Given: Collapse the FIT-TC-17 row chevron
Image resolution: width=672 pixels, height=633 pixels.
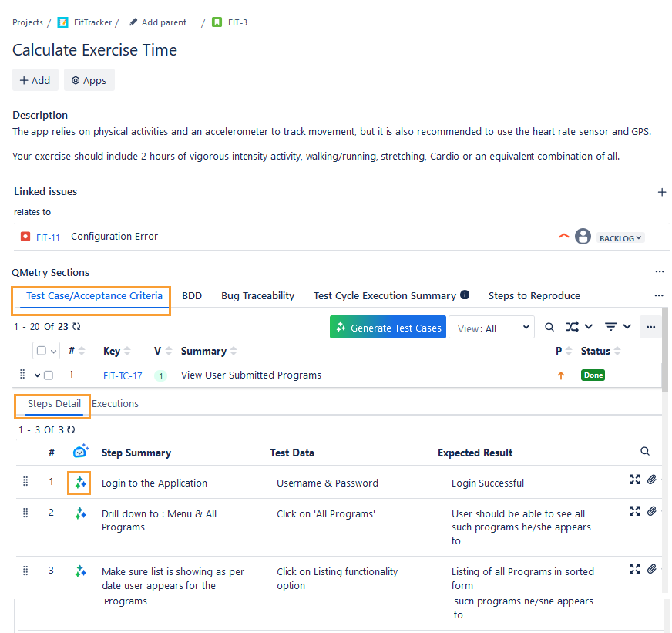Looking at the screenshot, I should (37, 375).
